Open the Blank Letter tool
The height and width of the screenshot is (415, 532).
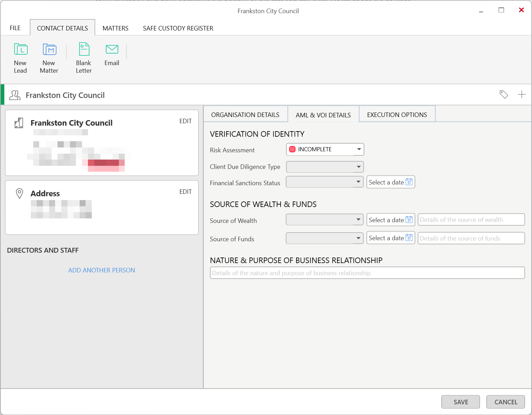click(x=84, y=49)
